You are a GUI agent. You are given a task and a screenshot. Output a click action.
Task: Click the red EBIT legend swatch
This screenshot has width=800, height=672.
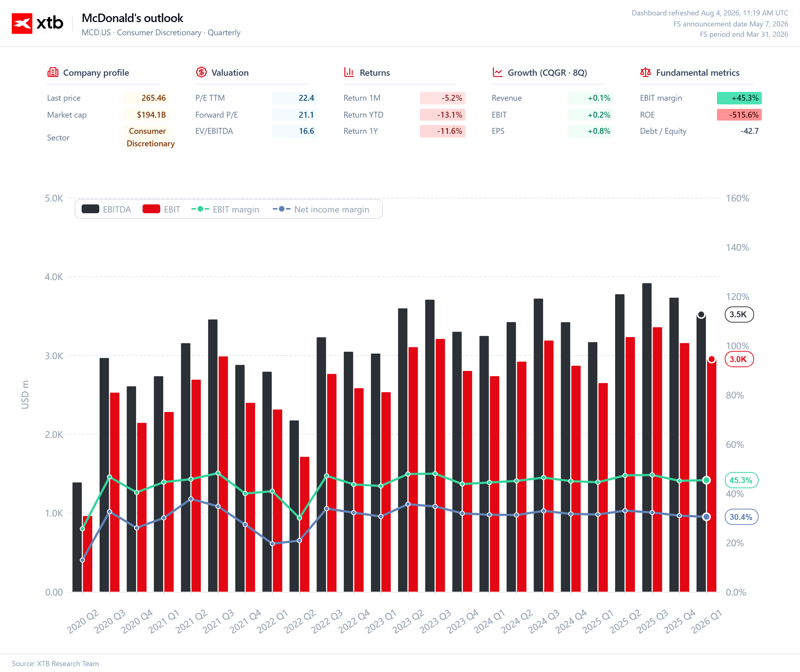coord(151,209)
